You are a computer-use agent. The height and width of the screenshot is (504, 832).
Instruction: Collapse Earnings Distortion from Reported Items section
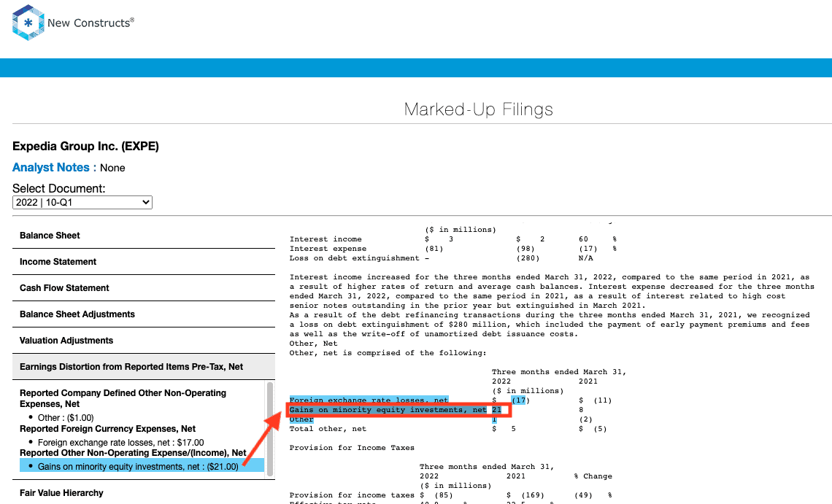pos(144,367)
